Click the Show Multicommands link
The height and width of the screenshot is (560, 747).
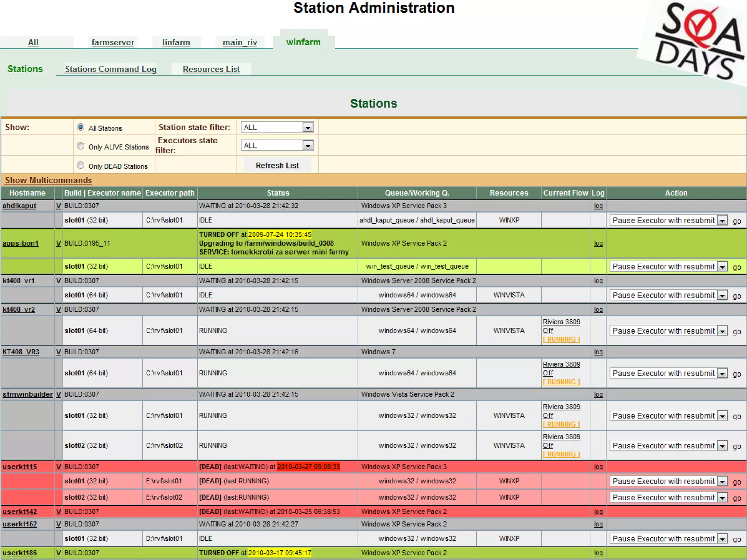tap(49, 180)
